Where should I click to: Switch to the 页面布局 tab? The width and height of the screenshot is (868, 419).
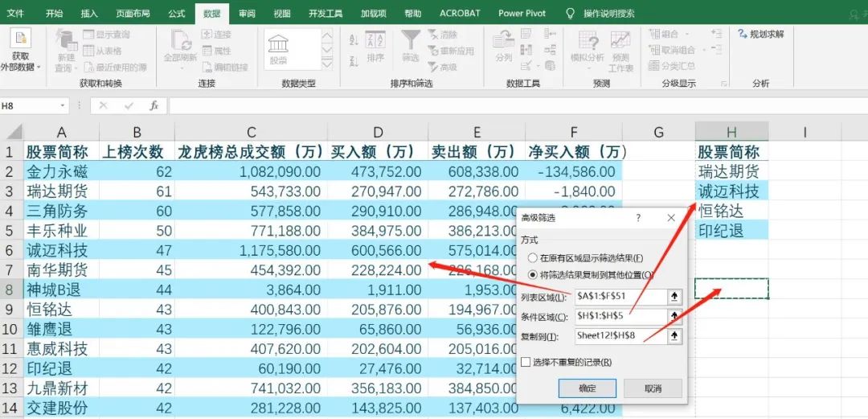tap(133, 14)
